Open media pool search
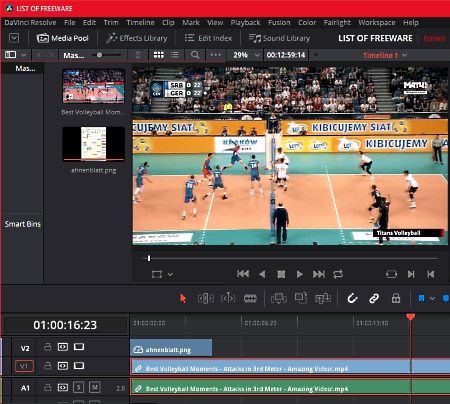 point(195,55)
